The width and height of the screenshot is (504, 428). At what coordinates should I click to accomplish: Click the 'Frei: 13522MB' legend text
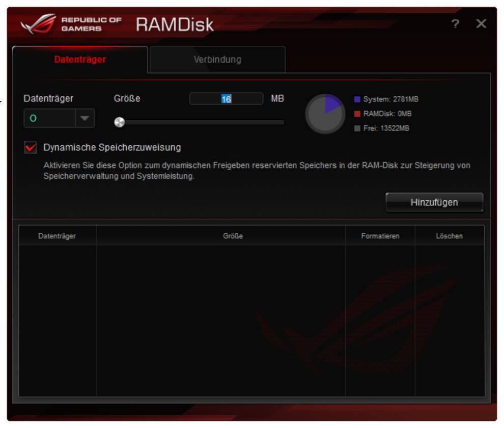tap(386, 128)
